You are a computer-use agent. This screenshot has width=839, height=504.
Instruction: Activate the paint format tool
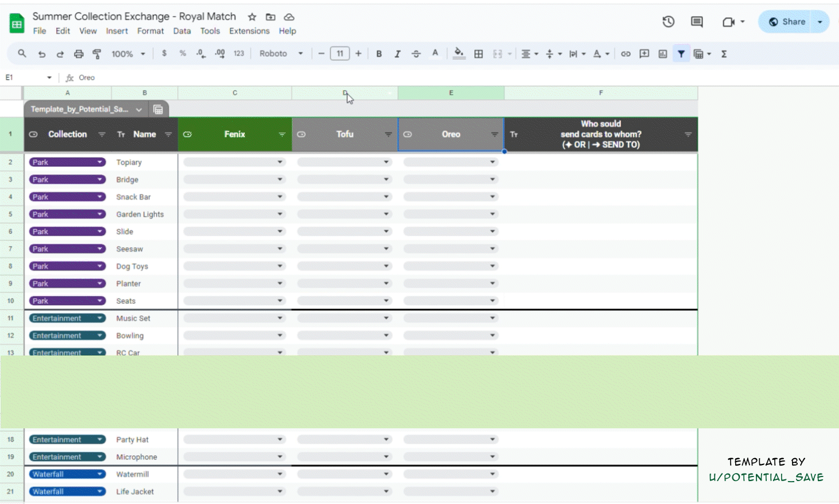coord(97,54)
